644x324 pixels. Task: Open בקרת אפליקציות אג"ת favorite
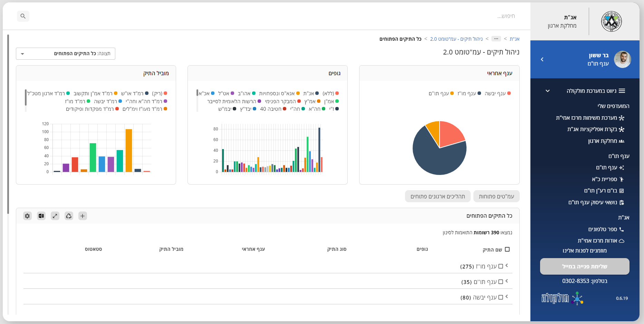click(x=596, y=129)
